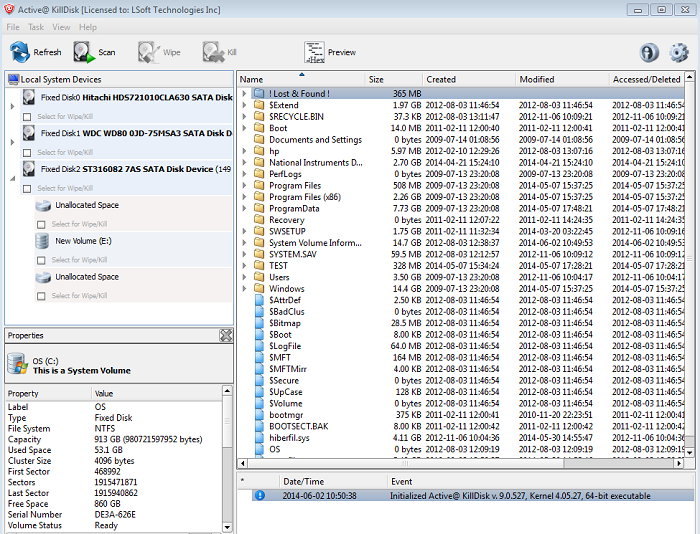Viewport: 700px width, 534px height.
Task: Click the Refresh toolbar icon
Action: pyautogui.click(x=20, y=52)
